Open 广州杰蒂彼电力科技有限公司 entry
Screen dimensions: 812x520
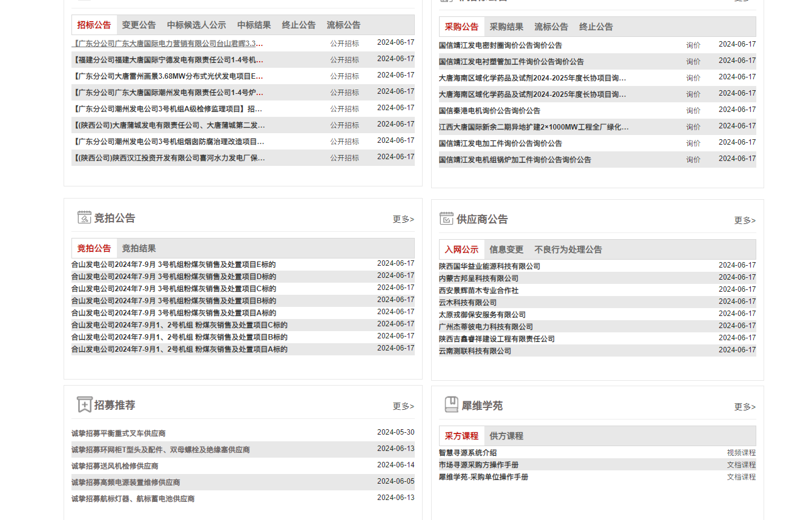pyautogui.click(x=486, y=327)
